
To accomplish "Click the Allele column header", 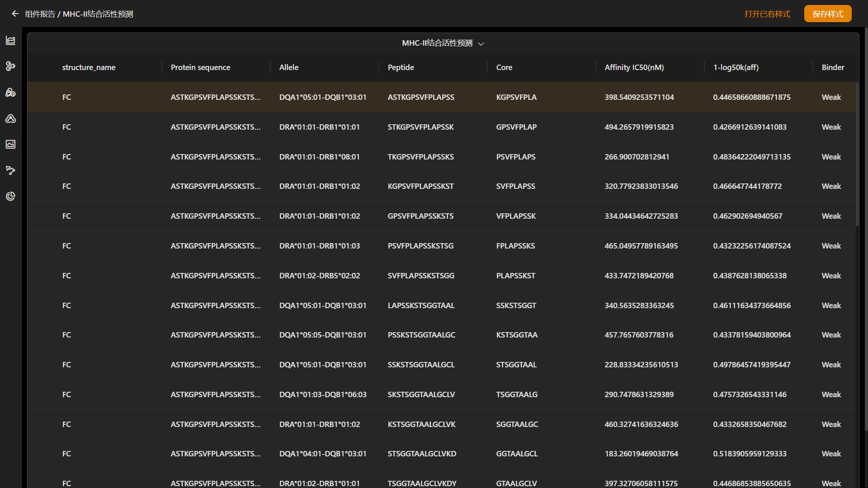I will (289, 67).
